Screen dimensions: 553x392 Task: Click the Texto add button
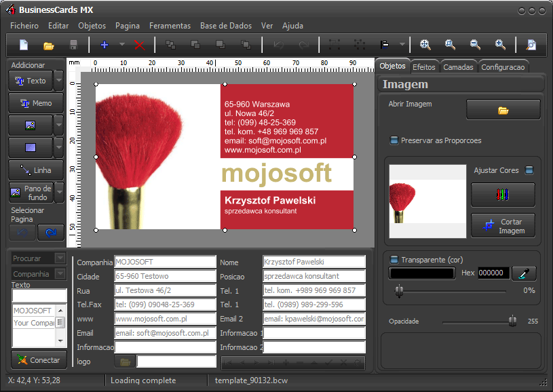[x=31, y=81]
